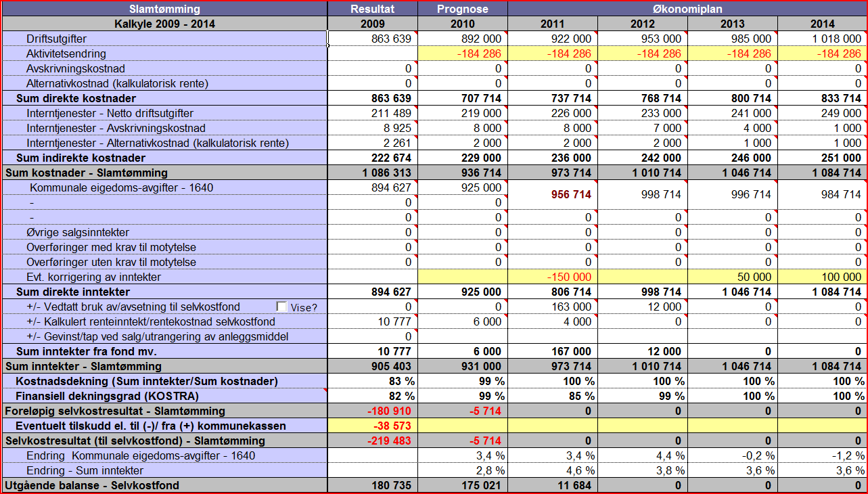Viewport: 868px width, 494px height.
Task: Select Sum kostnader value 936 714
Action: [463, 173]
